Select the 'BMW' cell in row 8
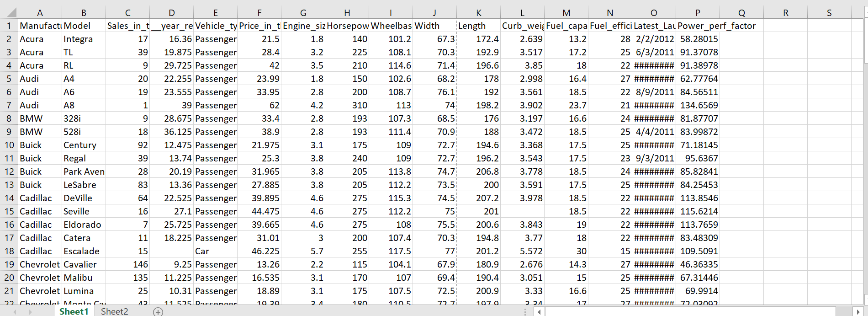The image size is (868, 316). pyautogui.click(x=40, y=118)
